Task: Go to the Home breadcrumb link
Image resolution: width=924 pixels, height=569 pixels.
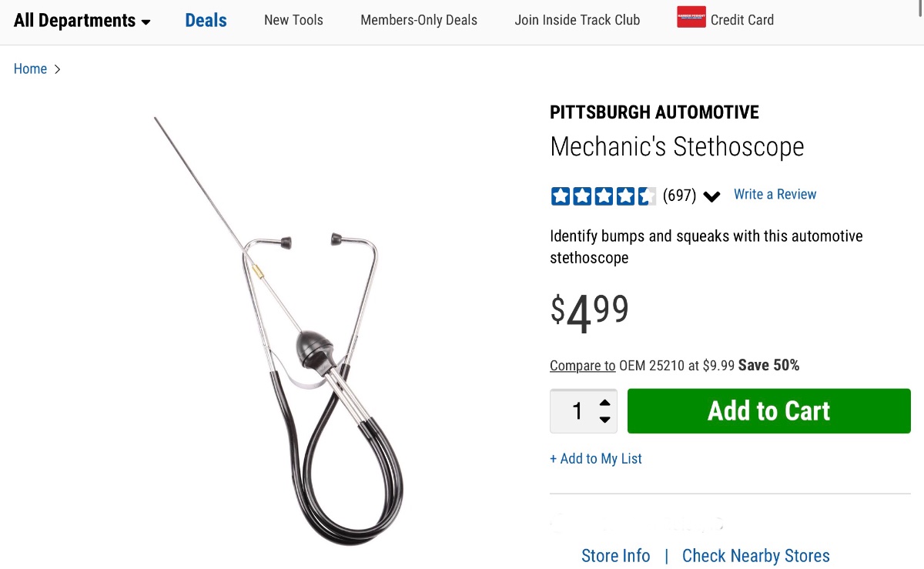Action: 30,69
